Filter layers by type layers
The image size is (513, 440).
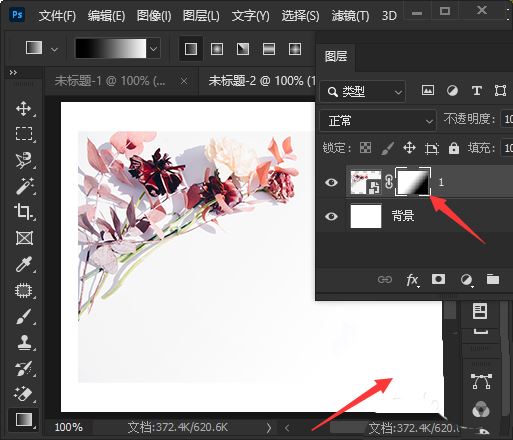coord(477,91)
